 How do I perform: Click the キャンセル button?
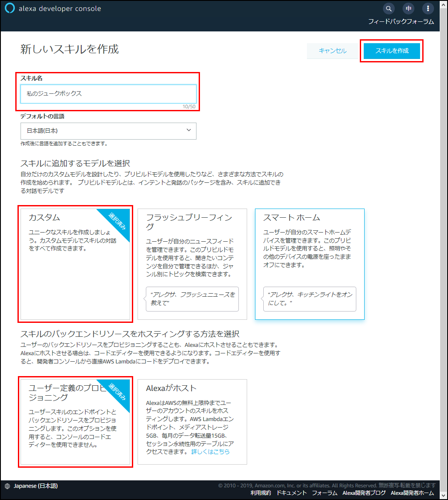pyautogui.click(x=332, y=51)
